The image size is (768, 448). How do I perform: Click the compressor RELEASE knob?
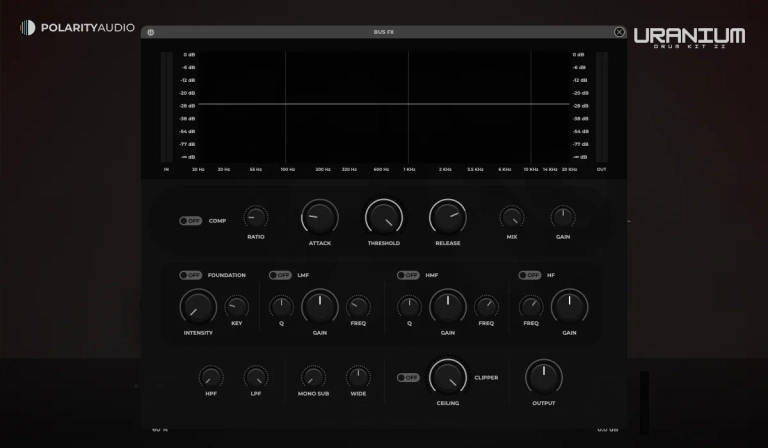coord(448,217)
